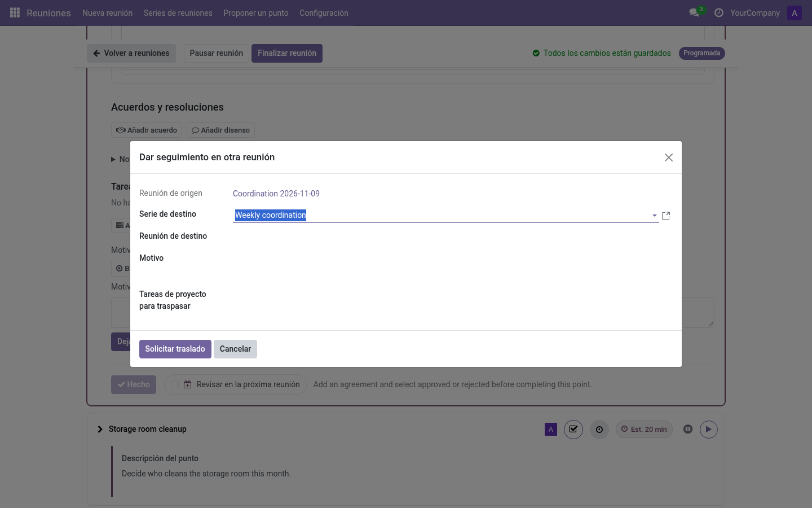Open the Serie de destino dropdown arrow

point(655,216)
